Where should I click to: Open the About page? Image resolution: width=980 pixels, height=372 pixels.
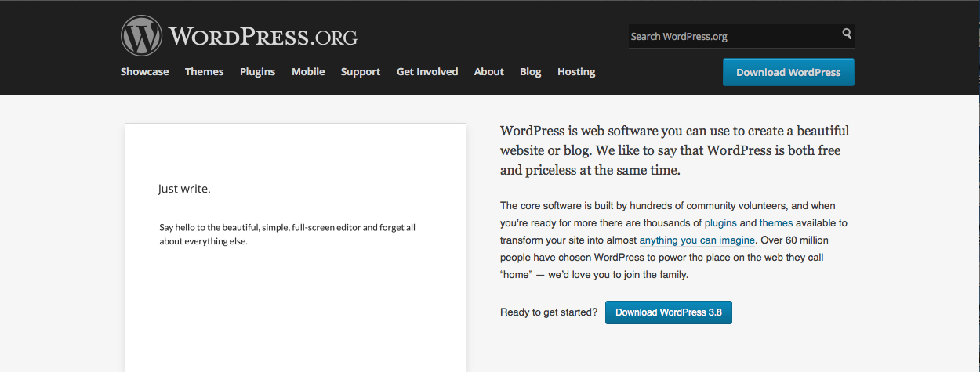tap(489, 71)
